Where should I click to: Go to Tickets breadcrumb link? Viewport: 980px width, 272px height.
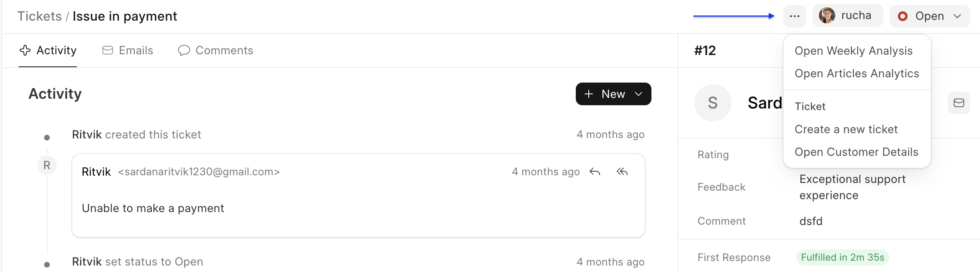tap(39, 16)
